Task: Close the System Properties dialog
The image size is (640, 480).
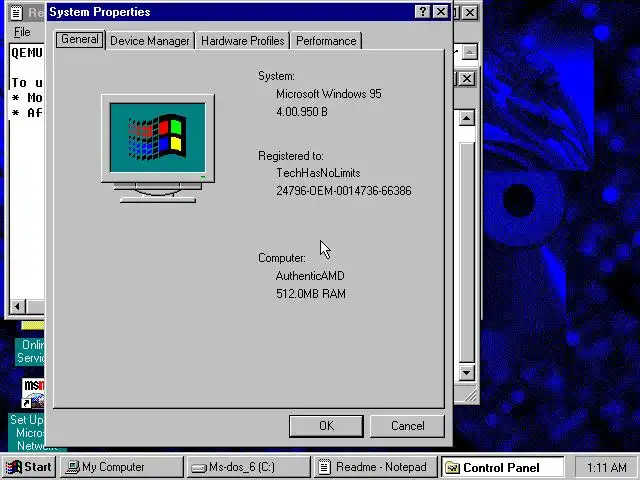Action: point(440,11)
